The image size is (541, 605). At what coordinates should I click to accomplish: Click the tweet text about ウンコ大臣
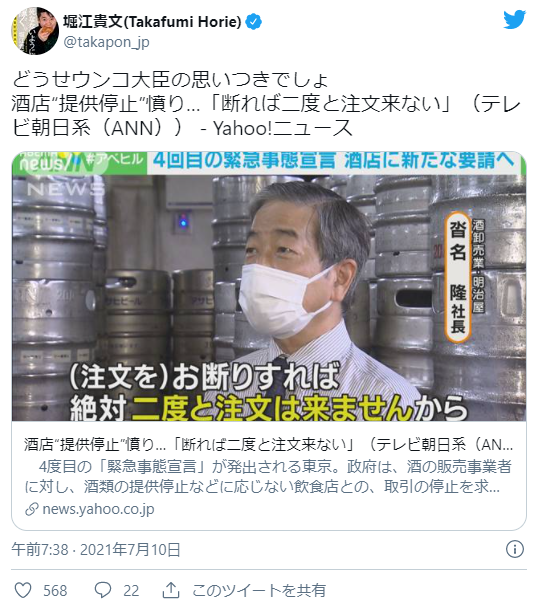[x=170, y=80]
